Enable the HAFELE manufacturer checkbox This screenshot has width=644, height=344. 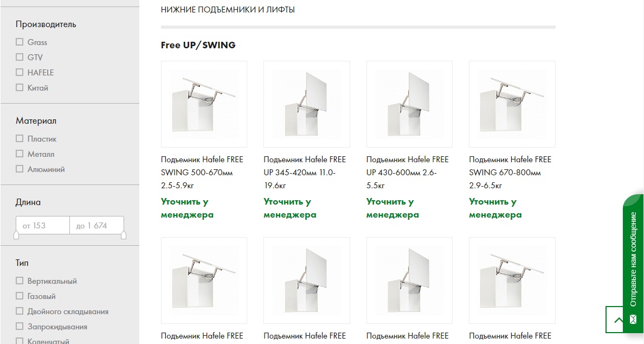tap(20, 72)
